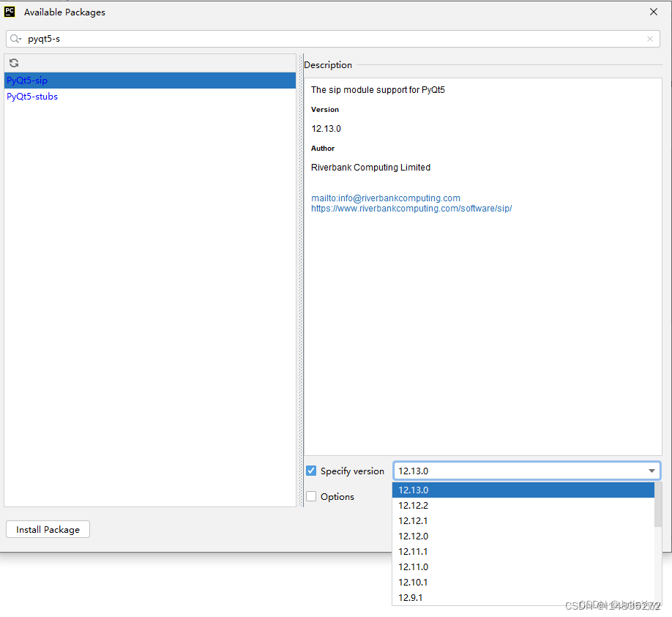The image size is (672, 617).
Task: Open the version combo box arrow
Action: [x=652, y=471]
